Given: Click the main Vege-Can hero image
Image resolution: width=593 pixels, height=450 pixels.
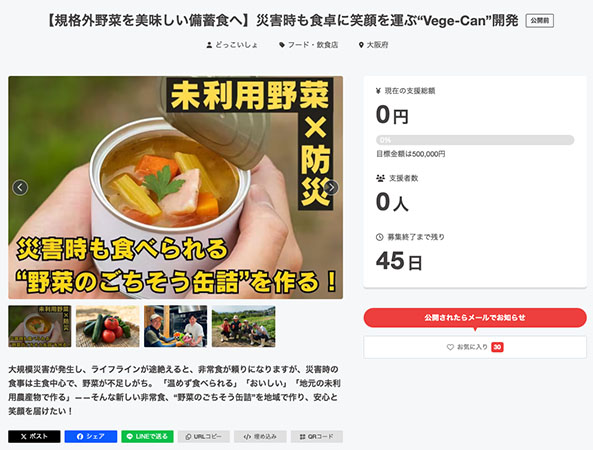Looking at the screenshot, I should [175, 188].
